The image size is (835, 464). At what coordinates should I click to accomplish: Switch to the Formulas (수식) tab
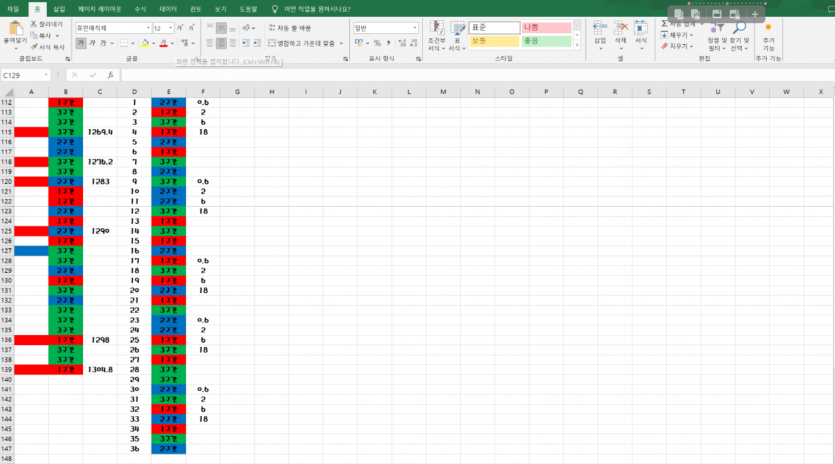coord(140,9)
